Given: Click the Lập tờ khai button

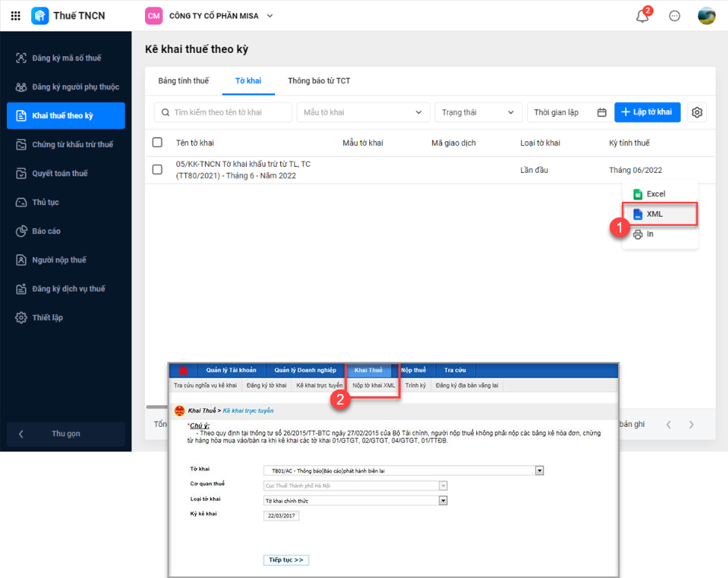Looking at the screenshot, I should coord(647,112).
